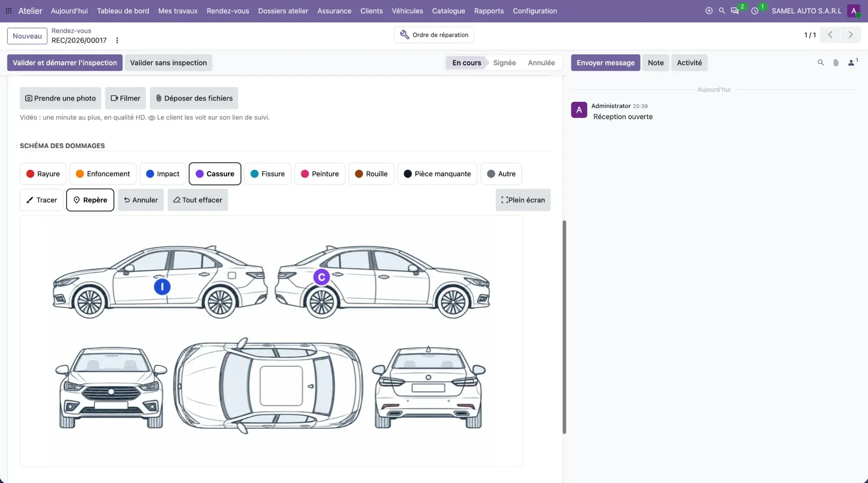This screenshot has width=868, height=483.
Task: Click the Filmer video button
Action: [x=125, y=98]
